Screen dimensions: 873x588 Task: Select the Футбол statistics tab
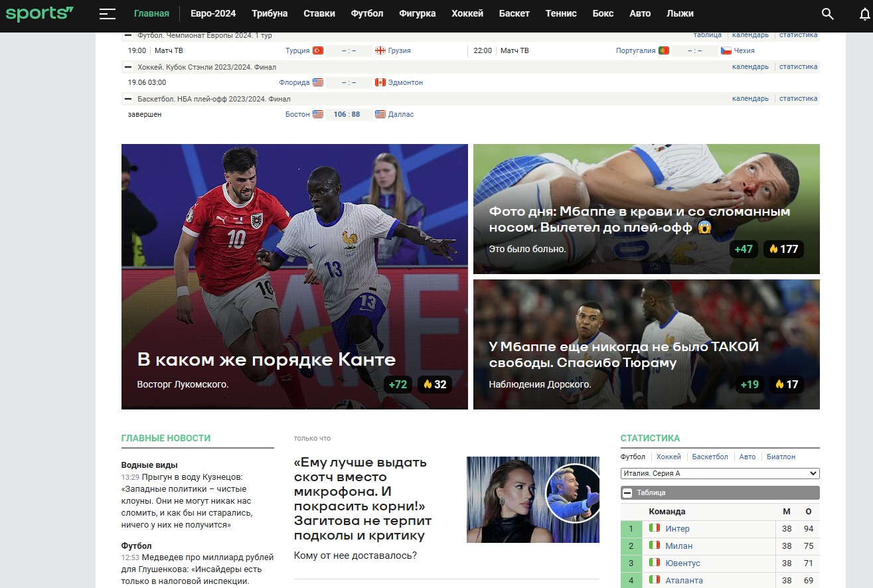pyautogui.click(x=633, y=457)
